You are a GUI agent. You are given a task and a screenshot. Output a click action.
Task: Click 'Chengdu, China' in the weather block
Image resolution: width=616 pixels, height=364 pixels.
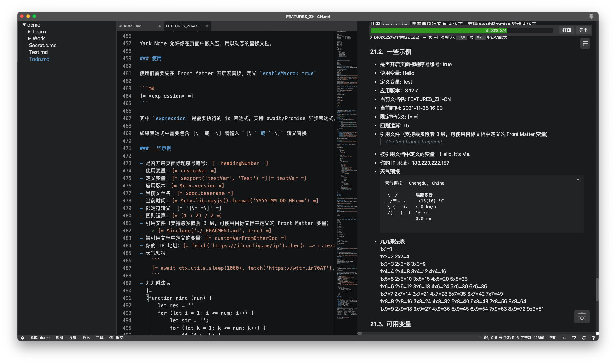pyautogui.click(x=426, y=183)
